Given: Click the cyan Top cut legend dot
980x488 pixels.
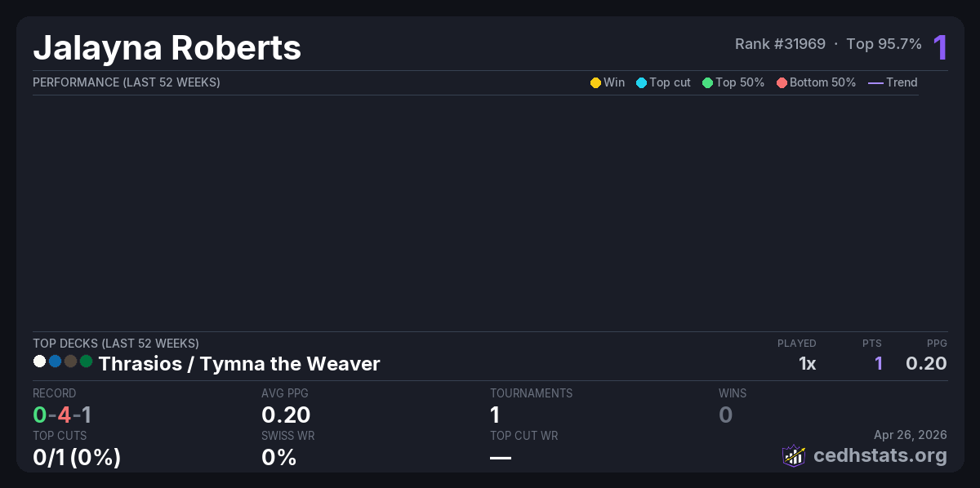Looking at the screenshot, I should point(641,82).
